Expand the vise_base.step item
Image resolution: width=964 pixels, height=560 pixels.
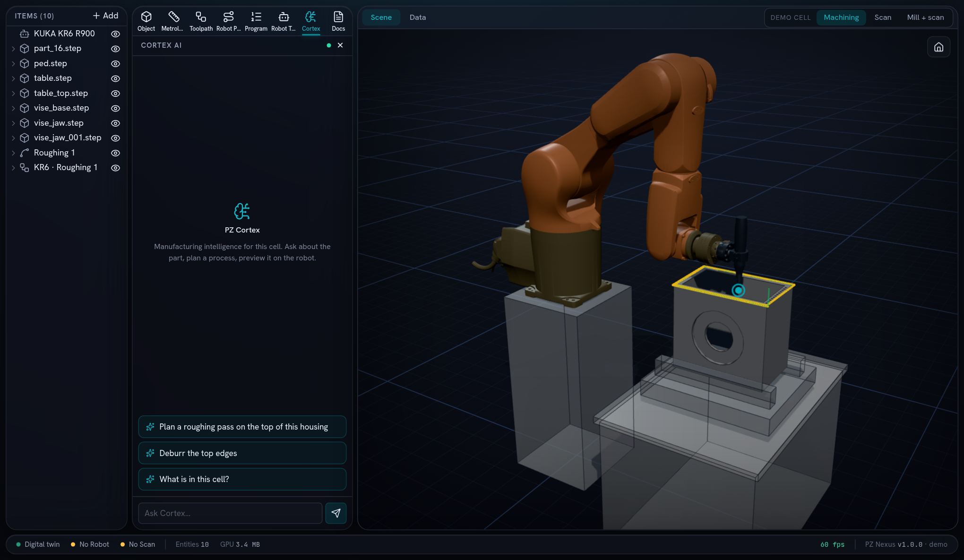pyautogui.click(x=13, y=108)
